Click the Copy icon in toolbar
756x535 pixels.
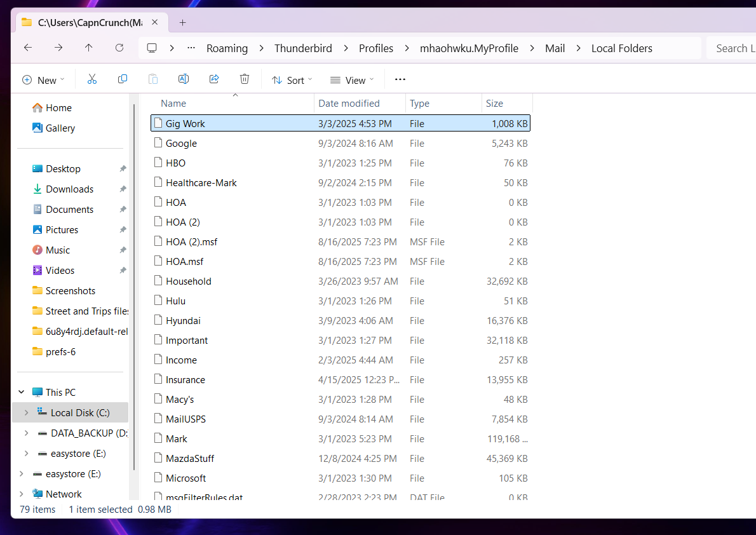click(123, 79)
